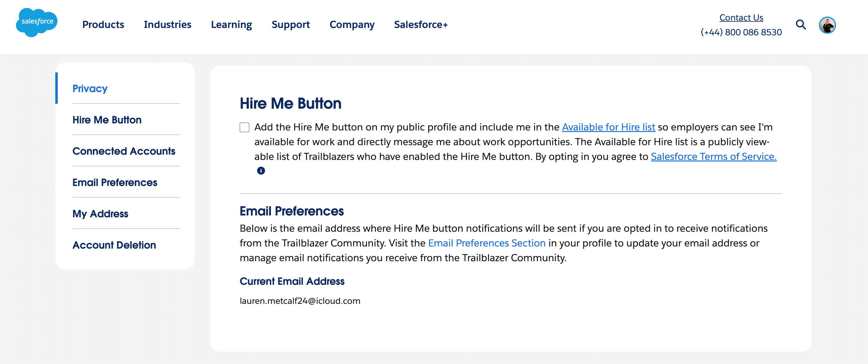This screenshot has height=364, width=868.
Task: Go to Connected Accounts in sidebar
Action: click(x=124, y=151)
